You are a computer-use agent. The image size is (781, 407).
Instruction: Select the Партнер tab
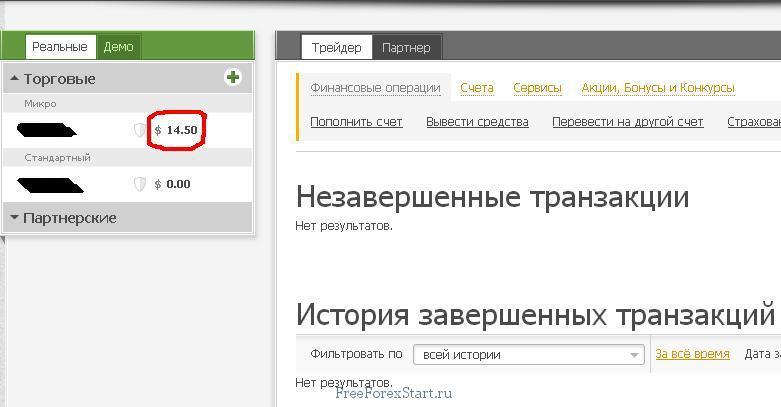[406, 47]
